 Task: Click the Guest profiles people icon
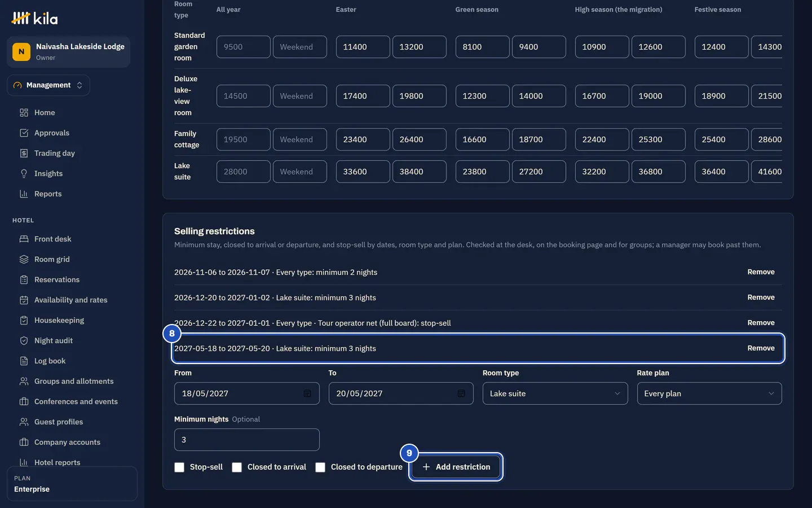pos(24,422)
